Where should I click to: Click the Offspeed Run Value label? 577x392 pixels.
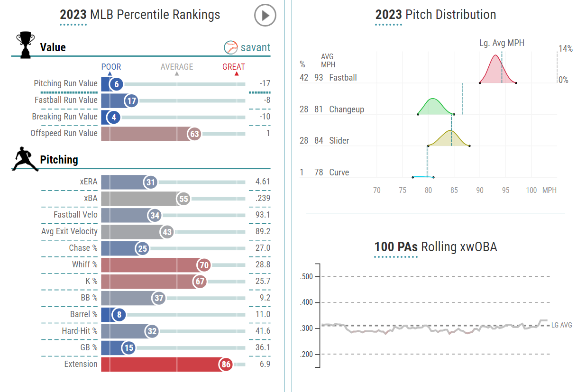tap(64, 134)
